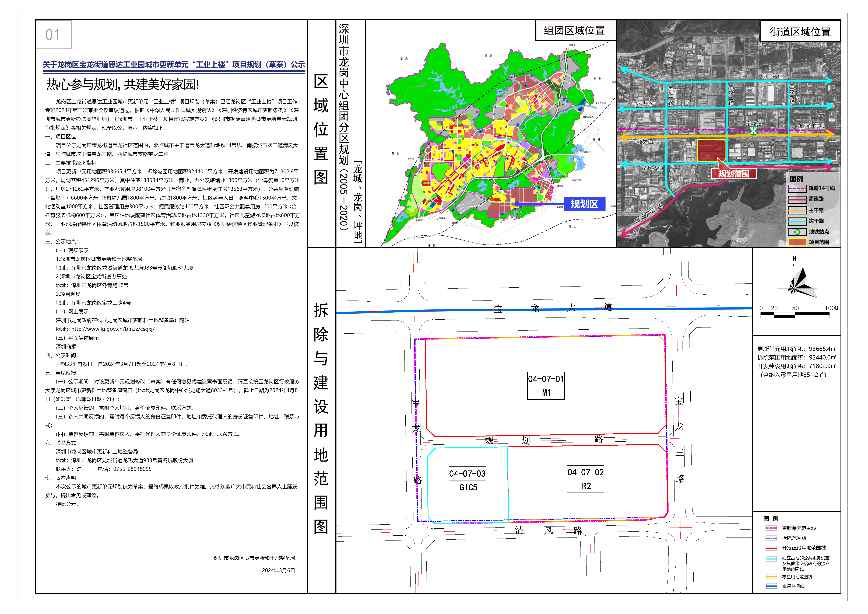Click the 04-07-02 R2 plot label
The height and width of the screenshot is (614, 868).
pyautogui.click(x=586, y=479)
